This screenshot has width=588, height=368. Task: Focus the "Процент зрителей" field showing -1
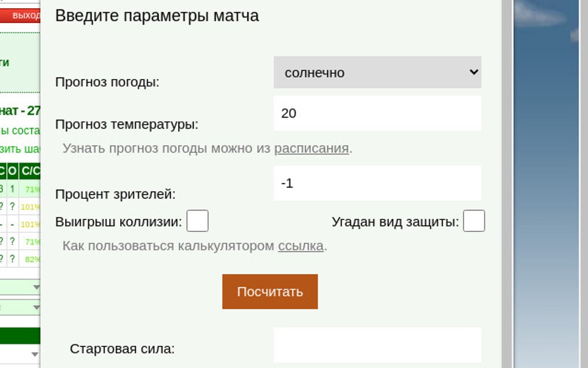[375, 183]
